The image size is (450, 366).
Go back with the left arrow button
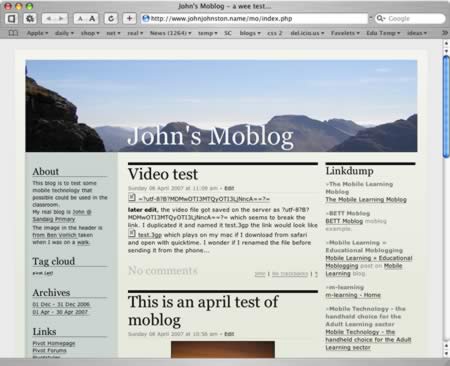click(x=49, y=19)
